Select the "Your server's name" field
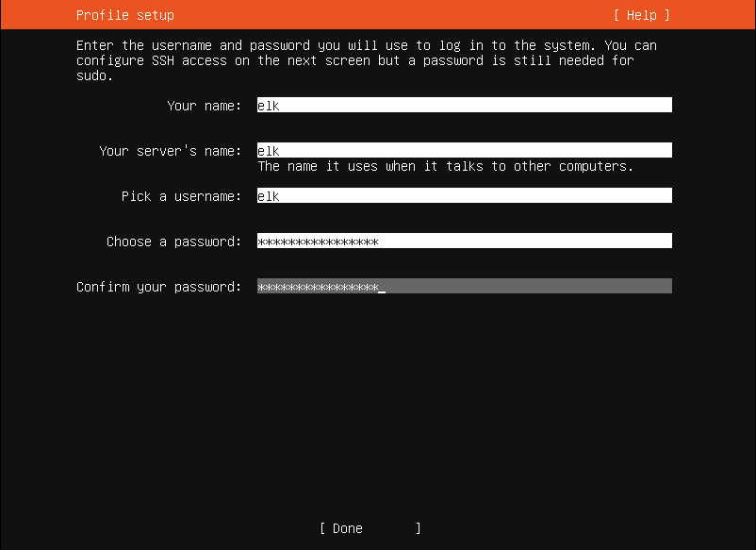The image size is (756, 550). pos(465,151)
